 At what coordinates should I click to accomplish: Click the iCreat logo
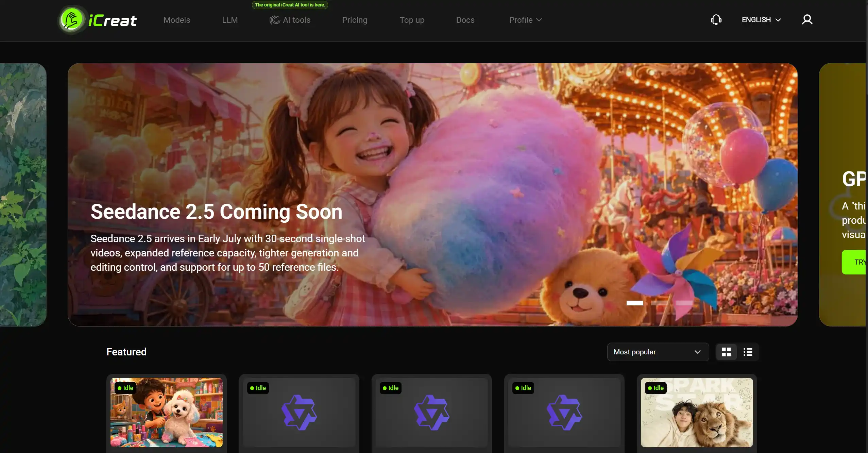point(98,20)
